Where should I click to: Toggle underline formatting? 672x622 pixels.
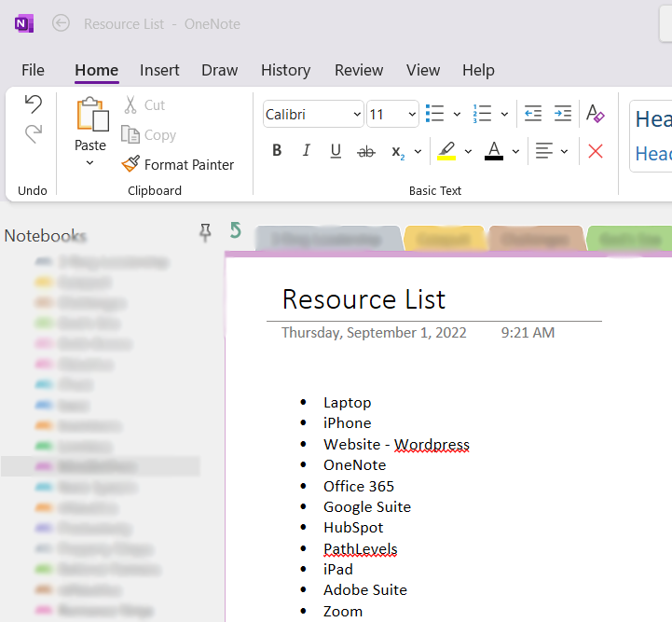point(336,150)
